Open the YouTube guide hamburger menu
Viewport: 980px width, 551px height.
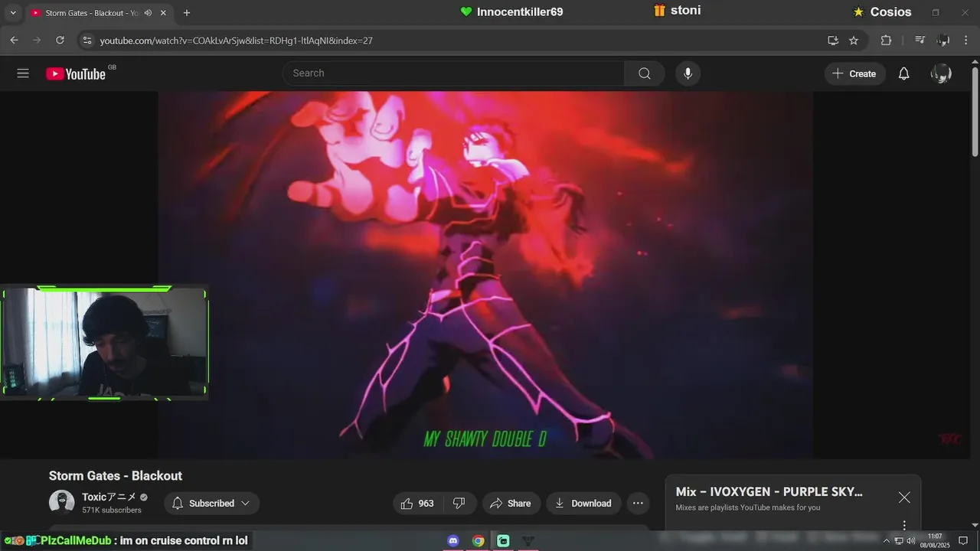click(x=23, y=73)
